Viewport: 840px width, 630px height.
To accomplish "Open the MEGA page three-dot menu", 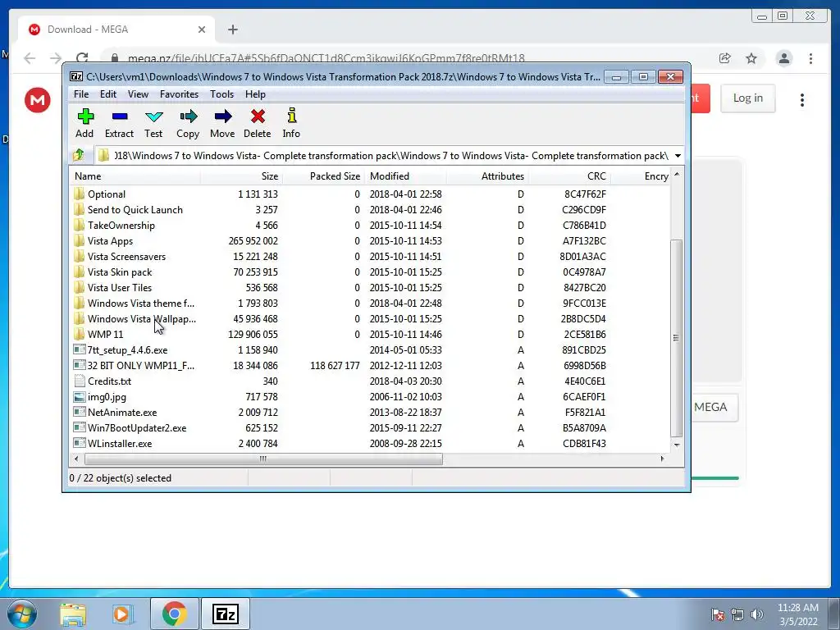I will [x=802, y=99].
